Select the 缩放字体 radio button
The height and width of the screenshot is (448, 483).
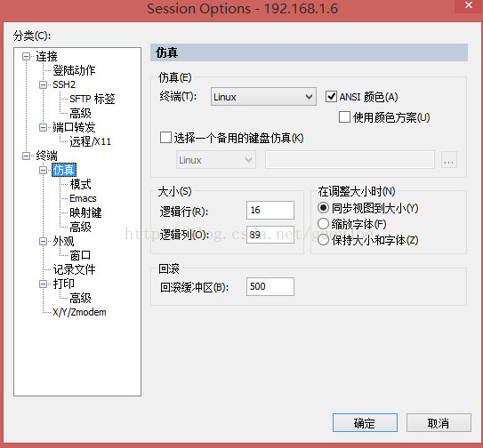(323, 224)
